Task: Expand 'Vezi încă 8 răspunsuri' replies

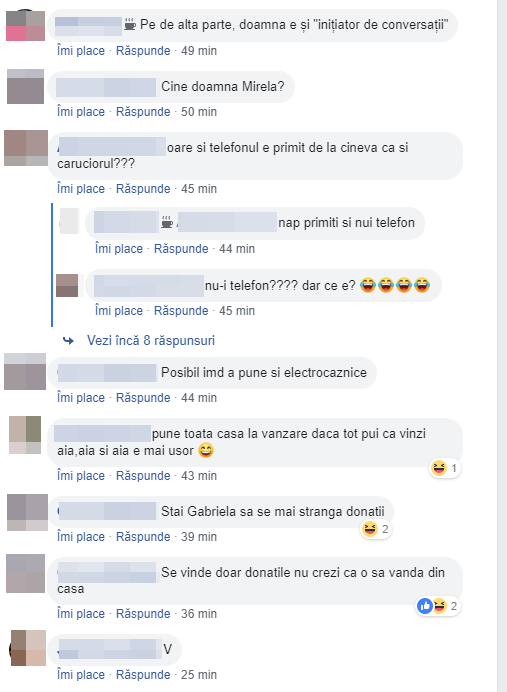Action: 150,340
